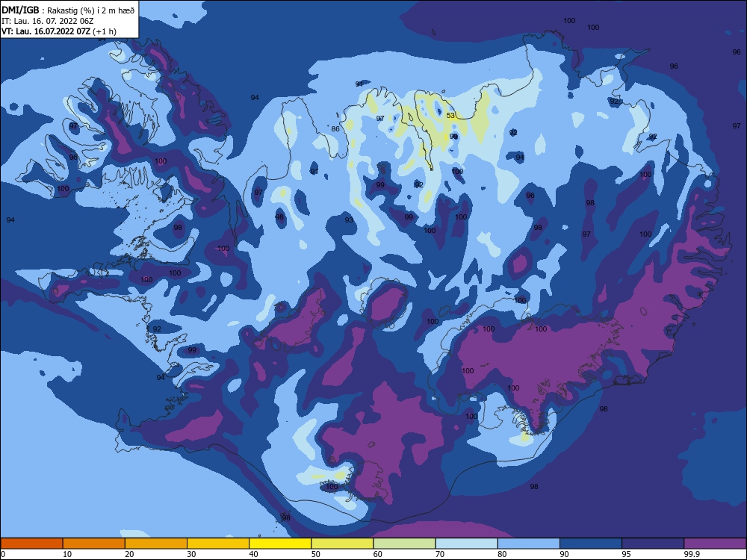
Task: Click the light blue 70–80 legend swatch
Action: pyautogui.click(x=466, y=544)
